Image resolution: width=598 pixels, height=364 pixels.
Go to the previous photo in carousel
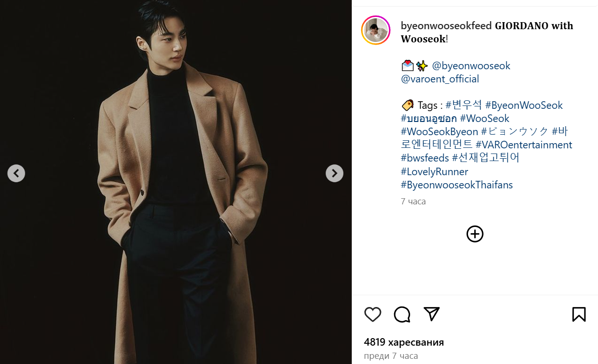click(16, 173)
